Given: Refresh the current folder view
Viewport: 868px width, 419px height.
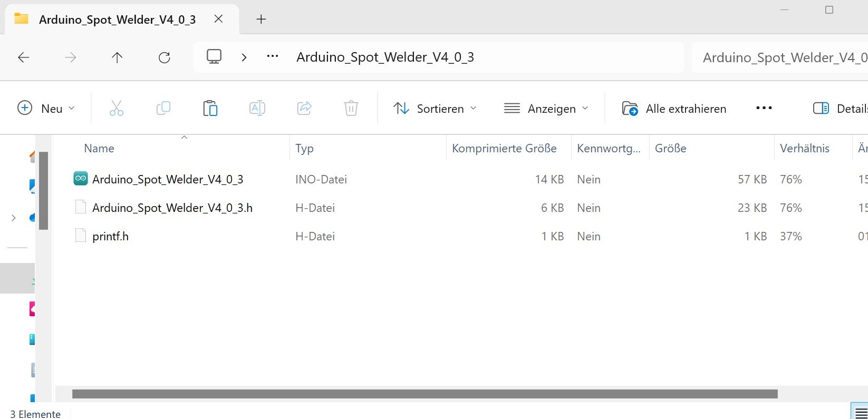Looking at the screenshot, I should tap(165, 57).
